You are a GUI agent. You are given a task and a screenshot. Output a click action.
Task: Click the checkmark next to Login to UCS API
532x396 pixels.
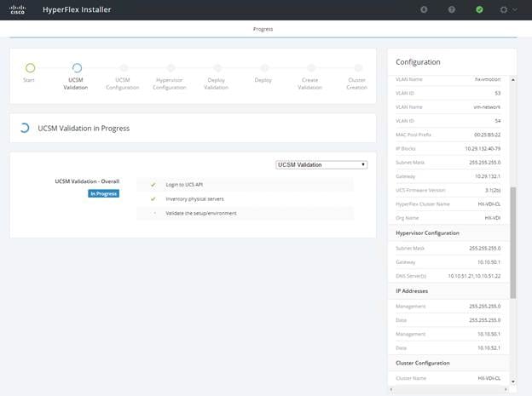click(x=153, y=185)
